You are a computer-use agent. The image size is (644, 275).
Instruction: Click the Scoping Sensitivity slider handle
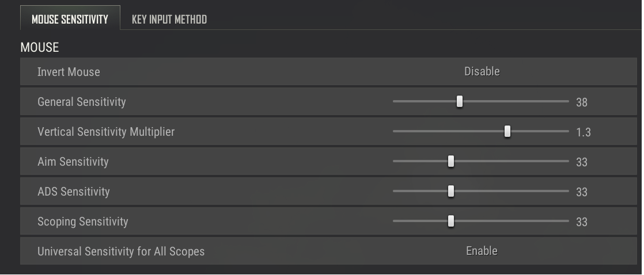pos(451,221)
